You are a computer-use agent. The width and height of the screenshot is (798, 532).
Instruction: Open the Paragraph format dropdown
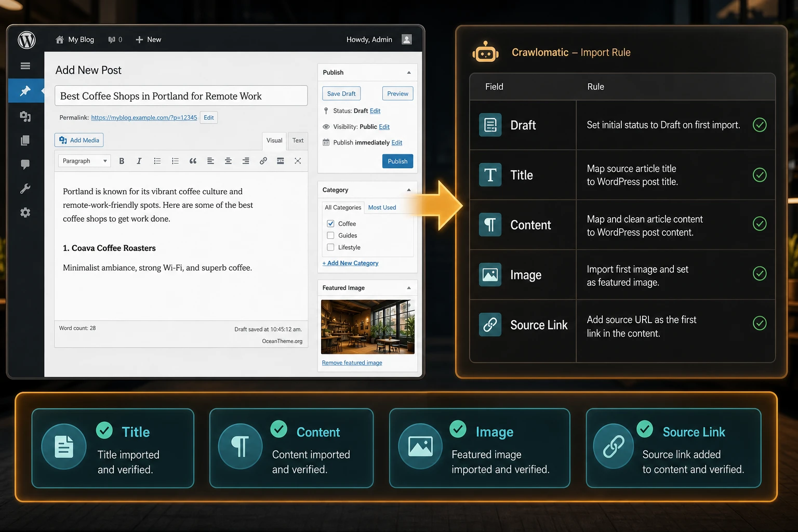click(x=85, y=161)
